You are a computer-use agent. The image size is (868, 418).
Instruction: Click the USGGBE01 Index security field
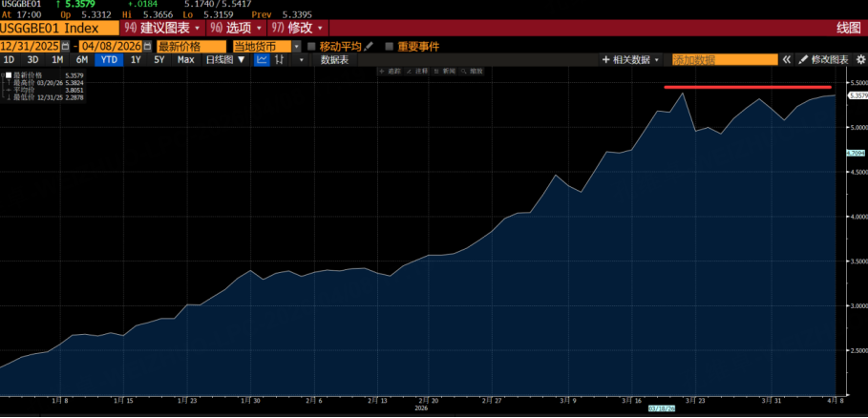pyautogui.click(x=59, y=29)
